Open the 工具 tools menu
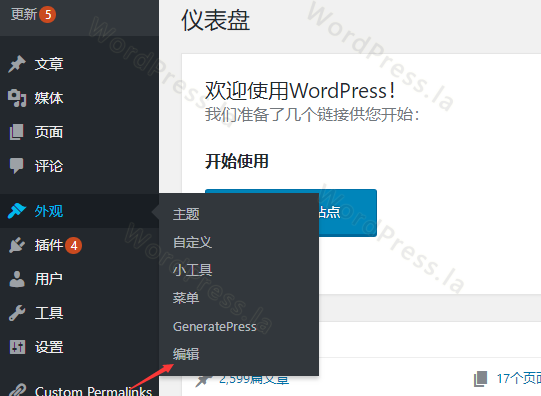The height and width of the screenshot is (396, 541). [49, 313]
